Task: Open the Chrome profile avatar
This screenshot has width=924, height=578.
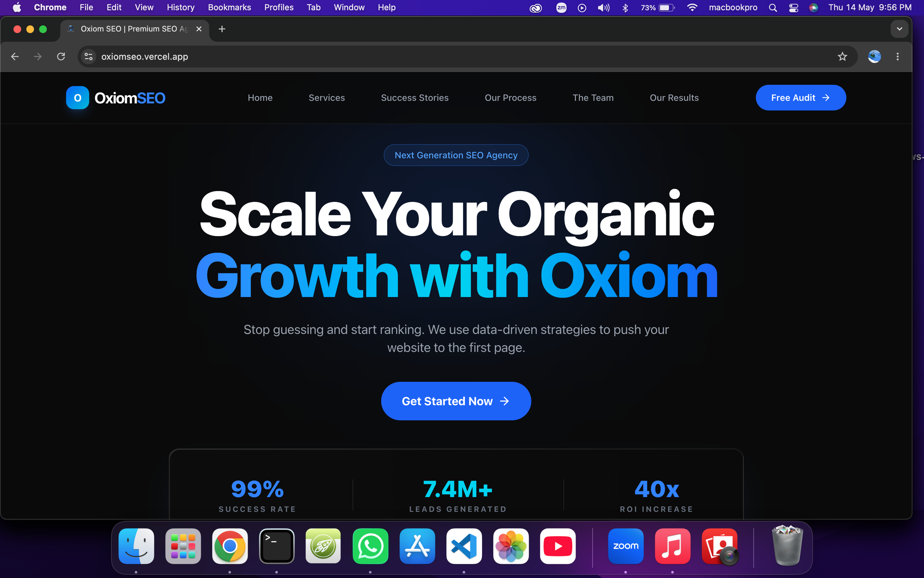Action: tap(874, 57)
